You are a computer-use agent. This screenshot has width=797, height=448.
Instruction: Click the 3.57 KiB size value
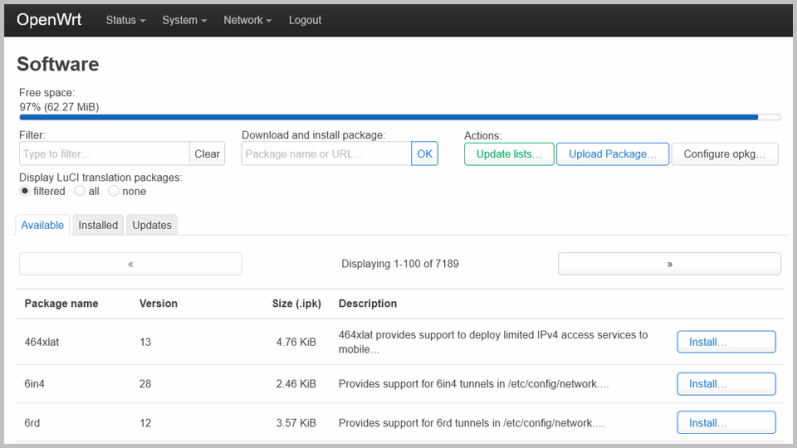click(x=296, y=423)
